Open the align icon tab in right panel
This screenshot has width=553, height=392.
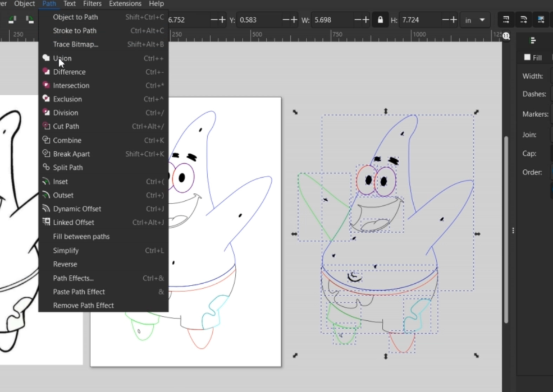pos(533,40)
